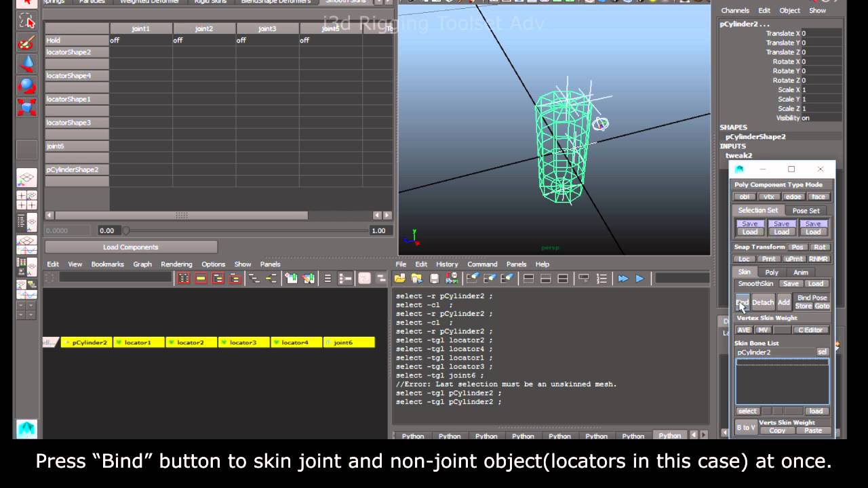
Task: Click the Bind button in the Skin tab
Action: pos(743,302)
